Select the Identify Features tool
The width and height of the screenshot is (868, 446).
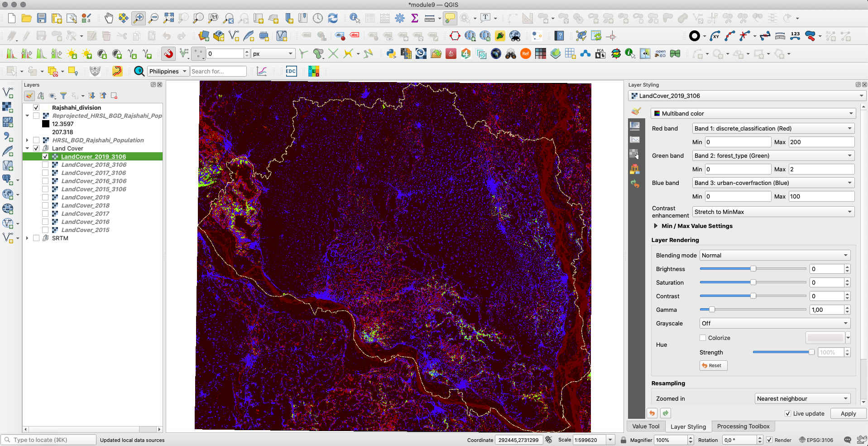pyautogui.click(x=355, y=18)
